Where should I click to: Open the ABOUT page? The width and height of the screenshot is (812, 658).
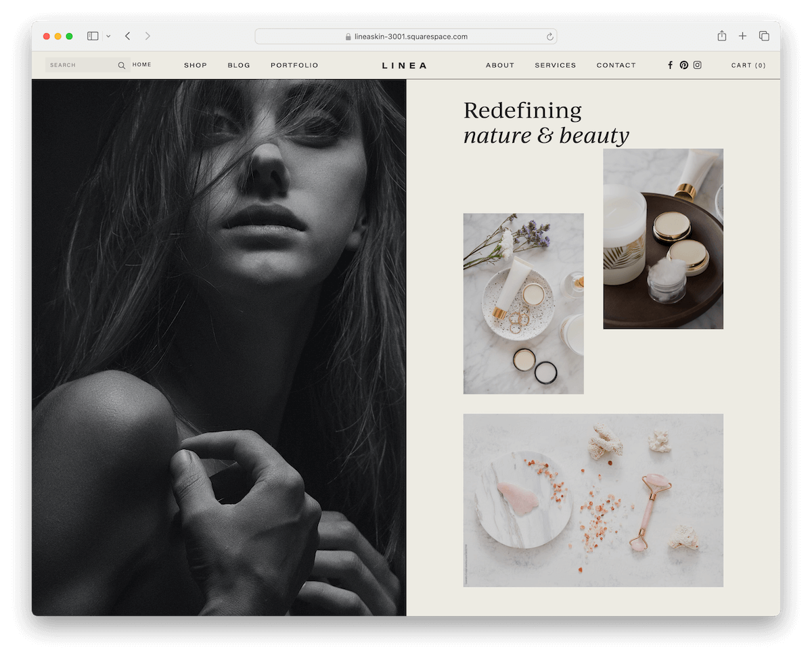click(500, 65)
